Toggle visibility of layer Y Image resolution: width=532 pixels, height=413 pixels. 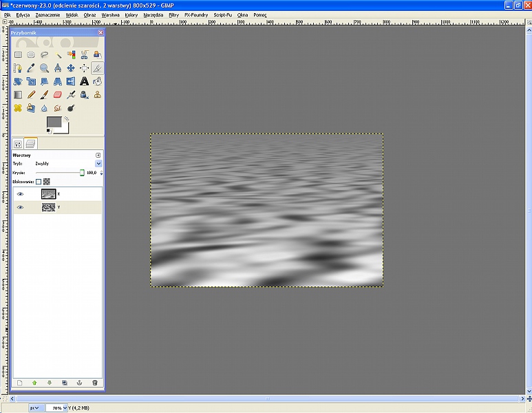click(x=20, y=207)
